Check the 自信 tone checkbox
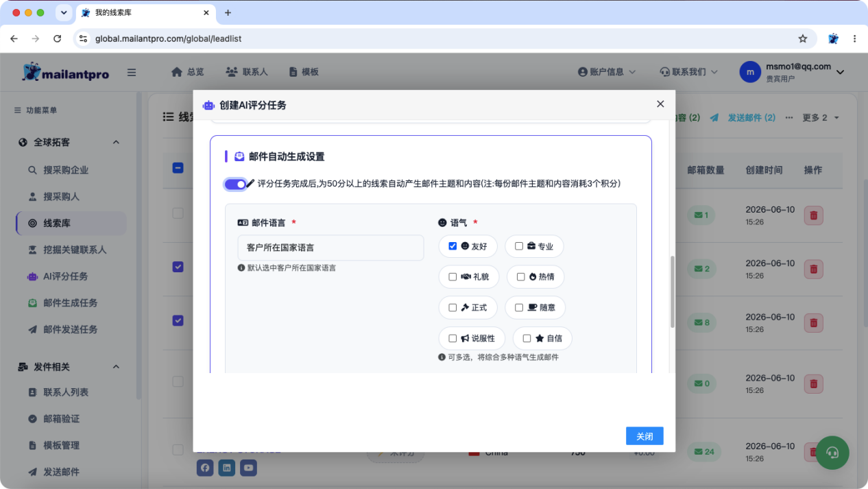868x489 pixels. pyautogui.click(x=527, y=338)
